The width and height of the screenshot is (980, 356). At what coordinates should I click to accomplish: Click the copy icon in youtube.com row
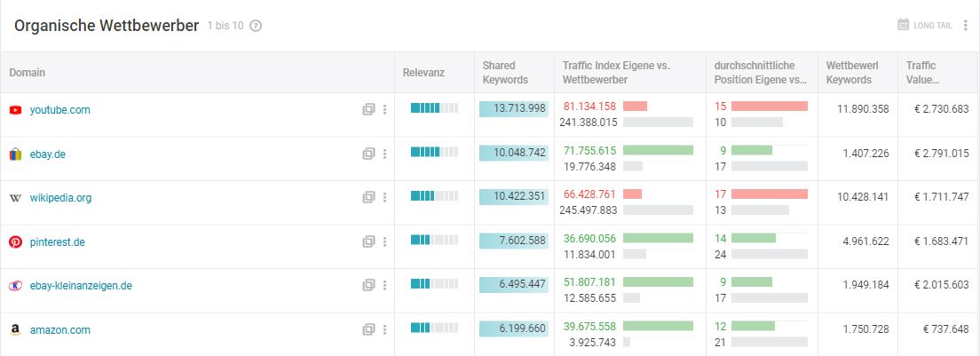coord(368,109)
